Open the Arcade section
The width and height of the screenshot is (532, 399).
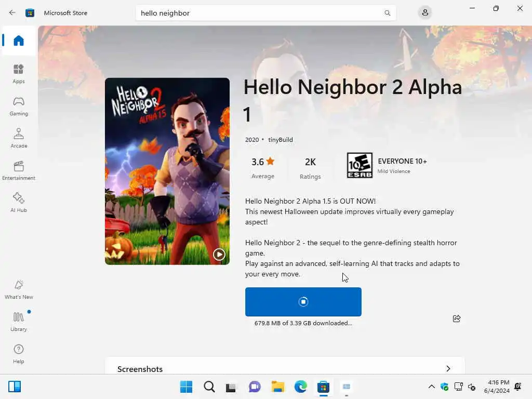coord(19,138)
